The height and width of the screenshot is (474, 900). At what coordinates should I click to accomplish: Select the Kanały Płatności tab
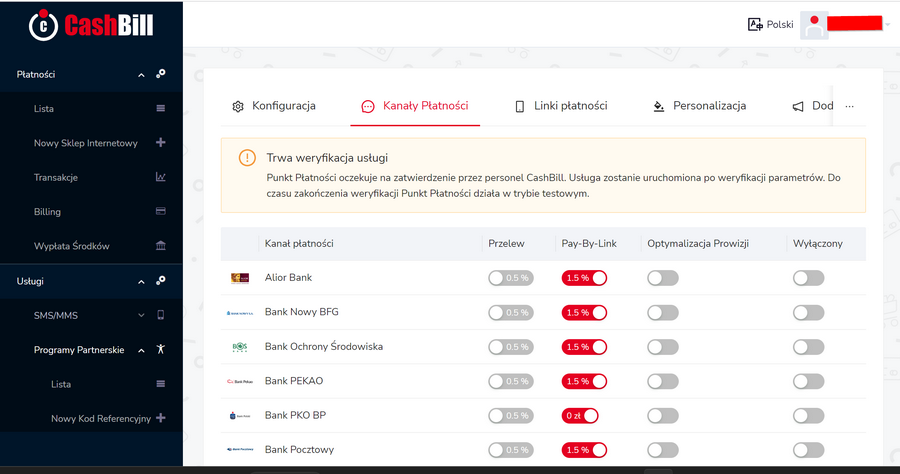(x=415, y=106)
